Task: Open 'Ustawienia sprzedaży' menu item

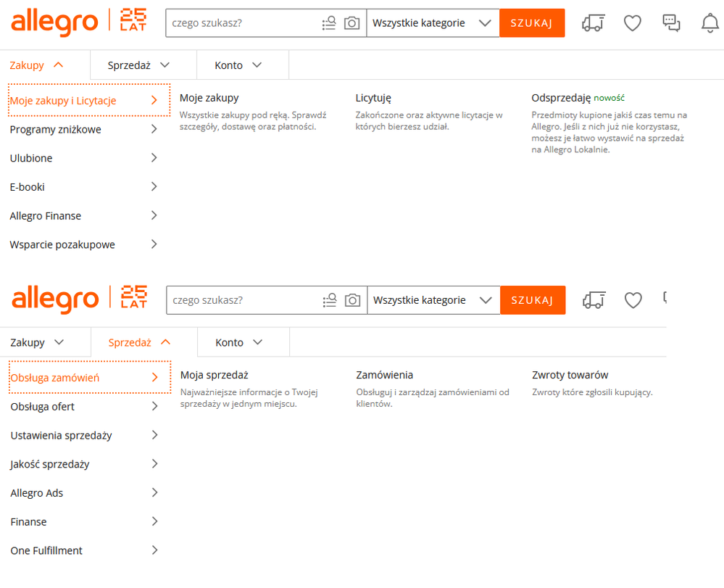Action: coord(85,435)
